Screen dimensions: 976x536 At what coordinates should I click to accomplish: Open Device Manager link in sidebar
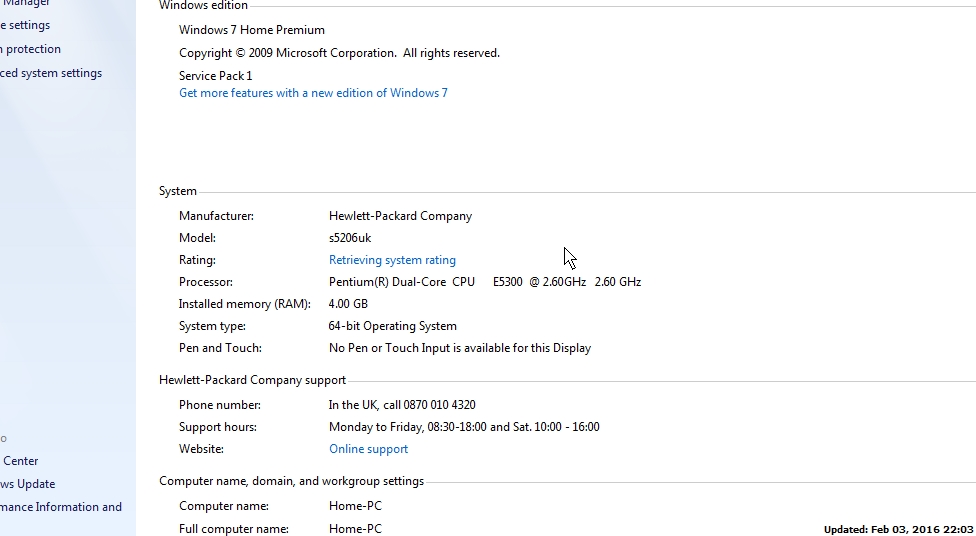click(26, 3)
